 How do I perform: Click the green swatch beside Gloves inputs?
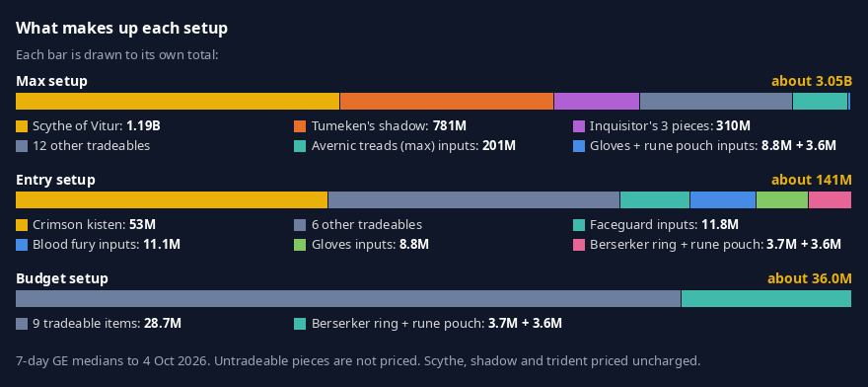pyautogui.click(x=300, y=245)
